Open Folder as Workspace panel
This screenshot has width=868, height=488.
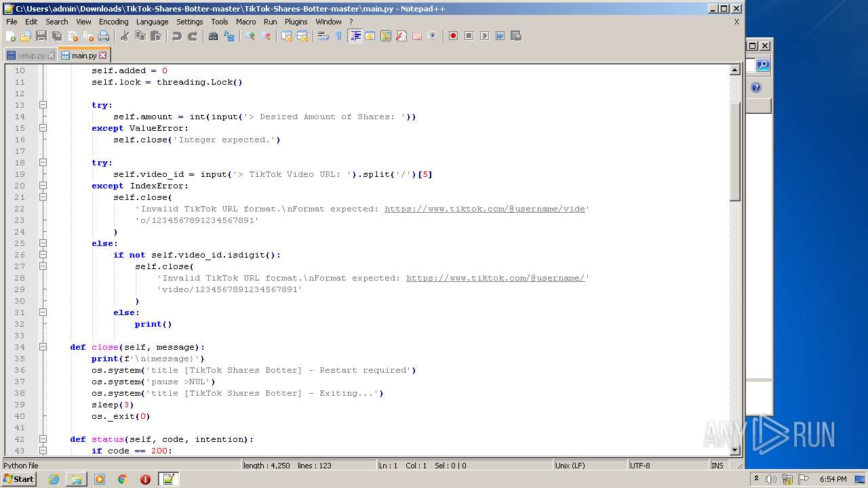point(417,36)
